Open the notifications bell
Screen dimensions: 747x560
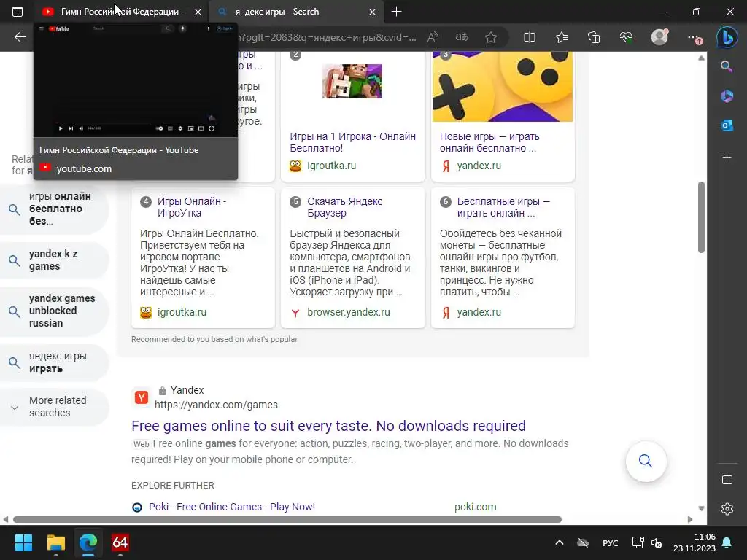[727, 542]
